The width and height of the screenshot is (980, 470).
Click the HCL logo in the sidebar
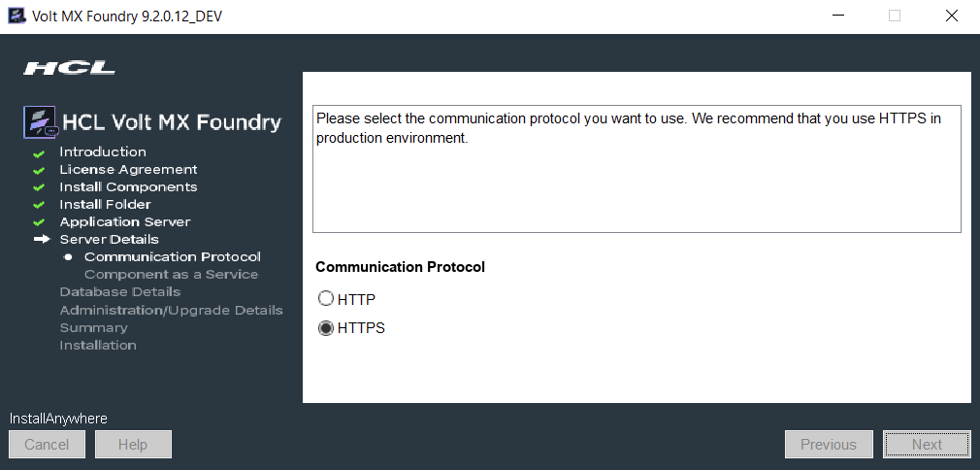click(x=69, y=68)
